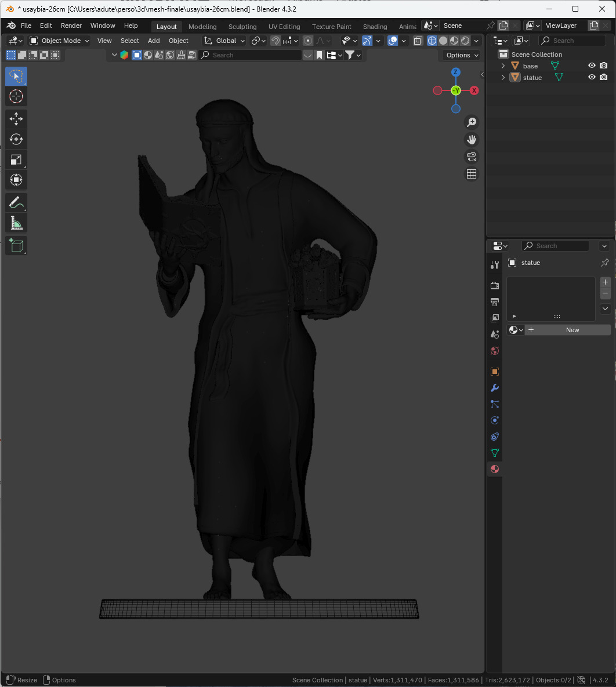Switch to the Modeling workspace tab

pyautogui.click(x=202, y=27)
